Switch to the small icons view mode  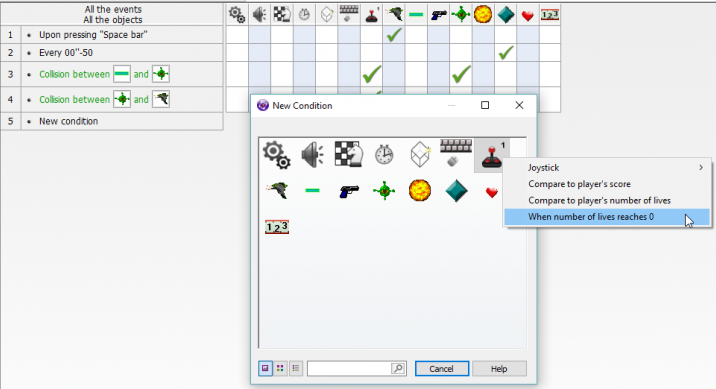(280, 368)
